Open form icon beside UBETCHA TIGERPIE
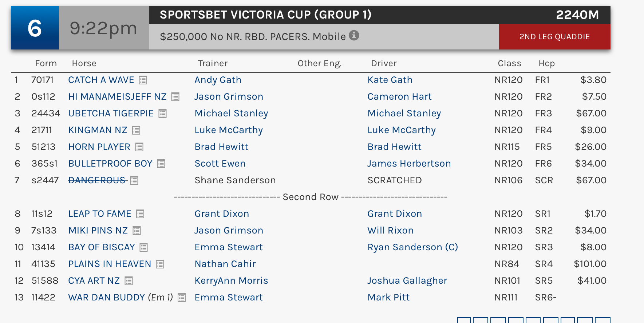The image size is (644, 323). [x=163, y=113]
